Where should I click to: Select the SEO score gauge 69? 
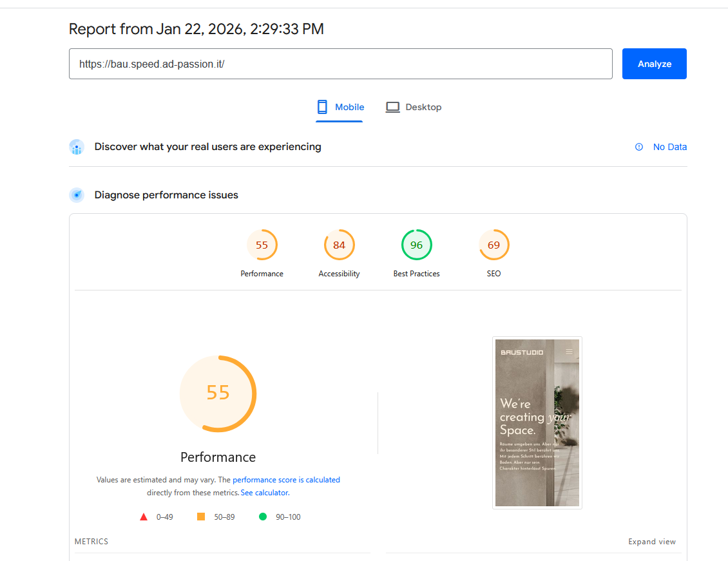click(493, 245)
